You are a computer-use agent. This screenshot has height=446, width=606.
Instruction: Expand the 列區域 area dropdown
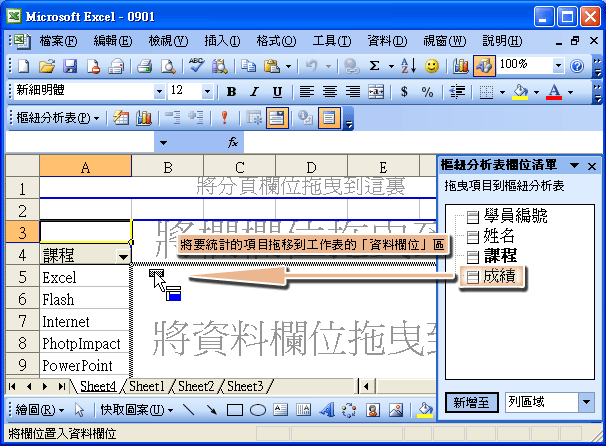coord(586,402)
